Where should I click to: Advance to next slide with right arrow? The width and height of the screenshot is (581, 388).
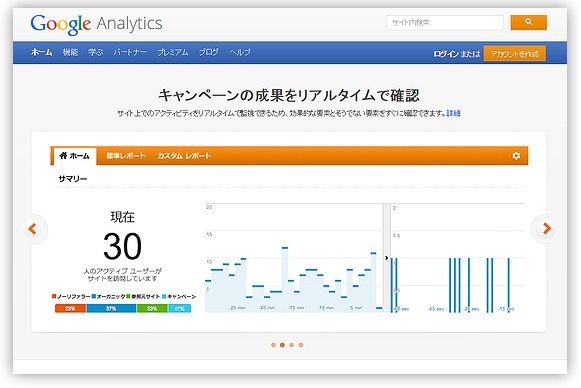coord(547,229)
